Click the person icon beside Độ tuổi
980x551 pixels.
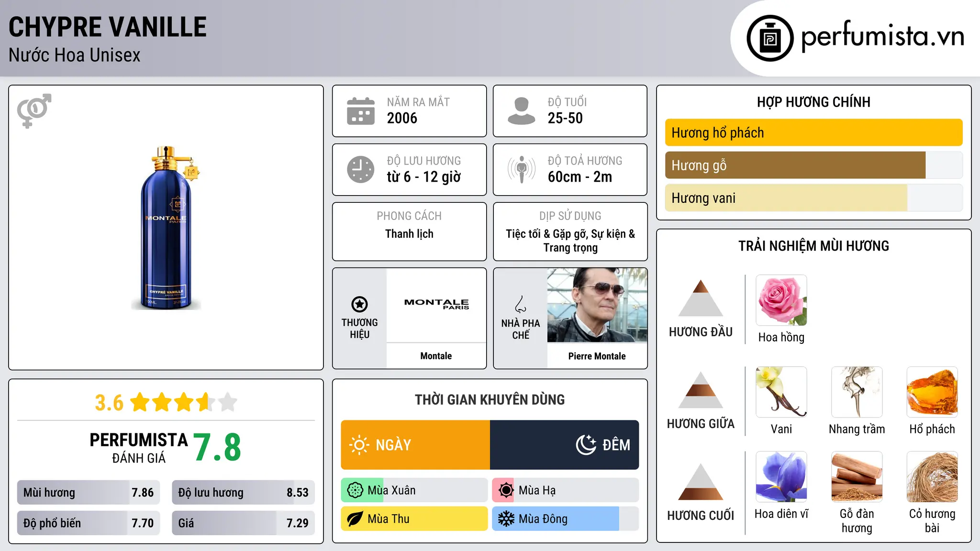click(521, 111)
